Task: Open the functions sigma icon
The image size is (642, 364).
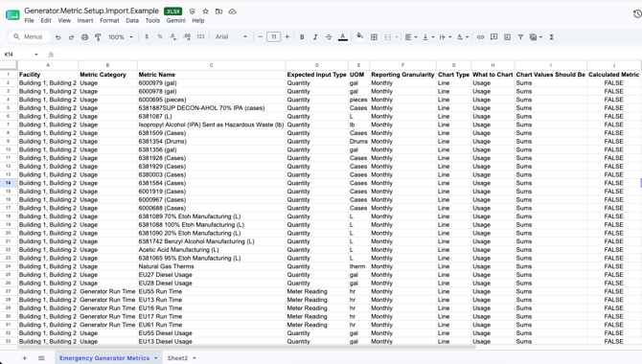Action: pos(552,36)
